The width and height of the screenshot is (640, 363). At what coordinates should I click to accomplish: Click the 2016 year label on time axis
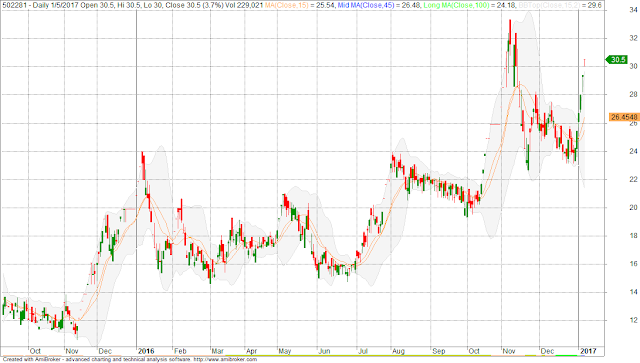[146, 351]
